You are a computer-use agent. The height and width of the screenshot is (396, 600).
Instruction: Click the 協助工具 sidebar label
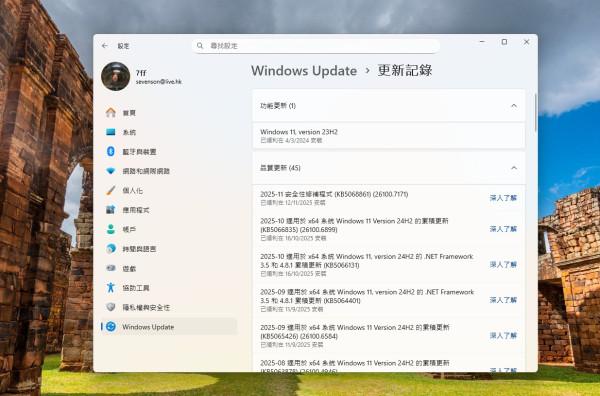[136, 288]
